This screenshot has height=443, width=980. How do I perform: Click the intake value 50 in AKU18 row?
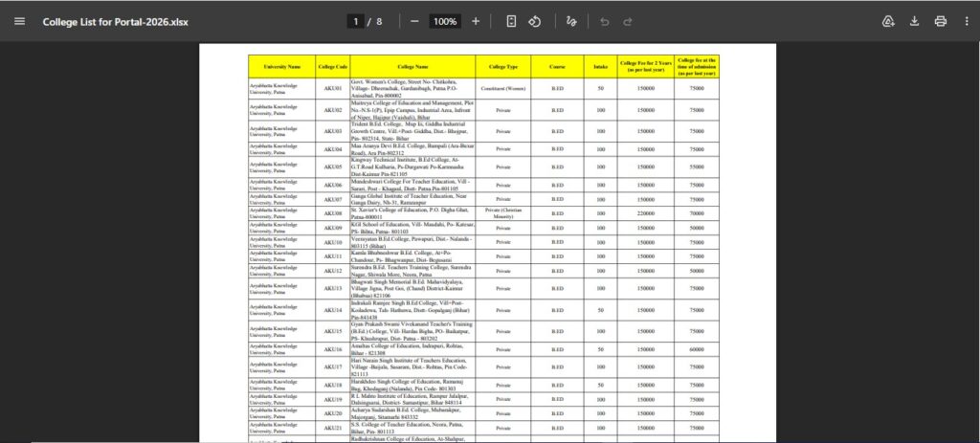[601, 385]
